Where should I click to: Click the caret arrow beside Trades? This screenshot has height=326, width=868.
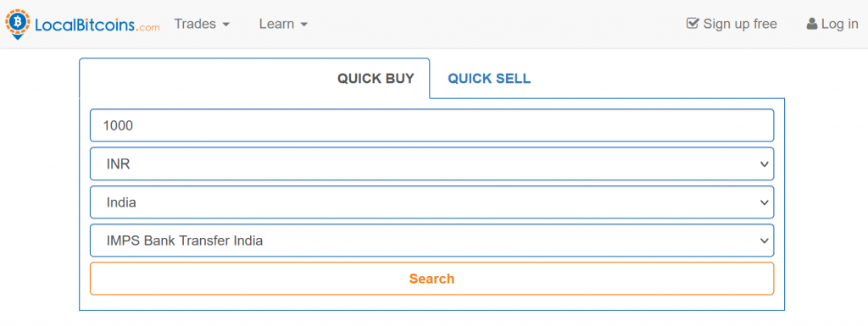click(225, 25)
